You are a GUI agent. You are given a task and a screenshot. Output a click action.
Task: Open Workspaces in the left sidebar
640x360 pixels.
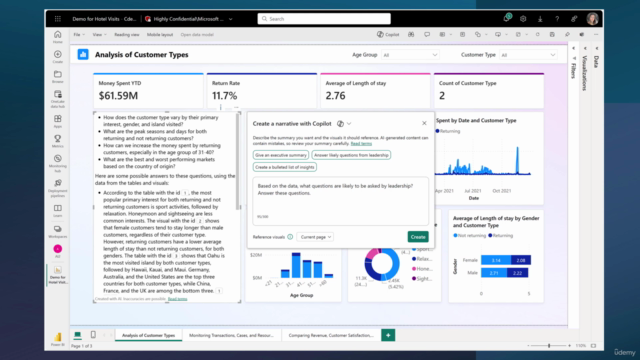pyautogui.click(x=58, y=231)
